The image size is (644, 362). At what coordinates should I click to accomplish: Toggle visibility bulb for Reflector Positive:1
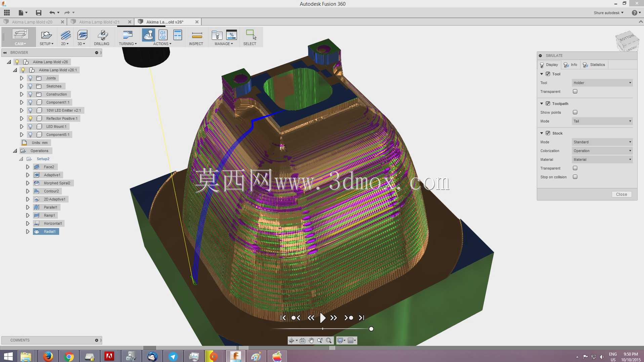(x=30, y=118)
